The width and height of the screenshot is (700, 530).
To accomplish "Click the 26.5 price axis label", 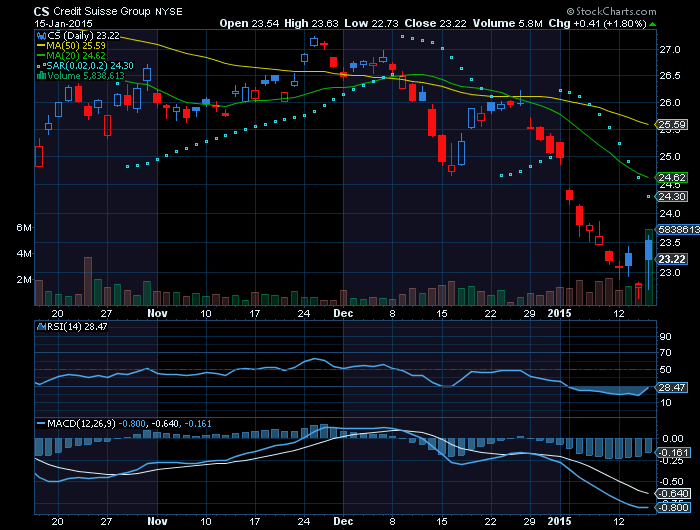I will [x=670, y=75].
